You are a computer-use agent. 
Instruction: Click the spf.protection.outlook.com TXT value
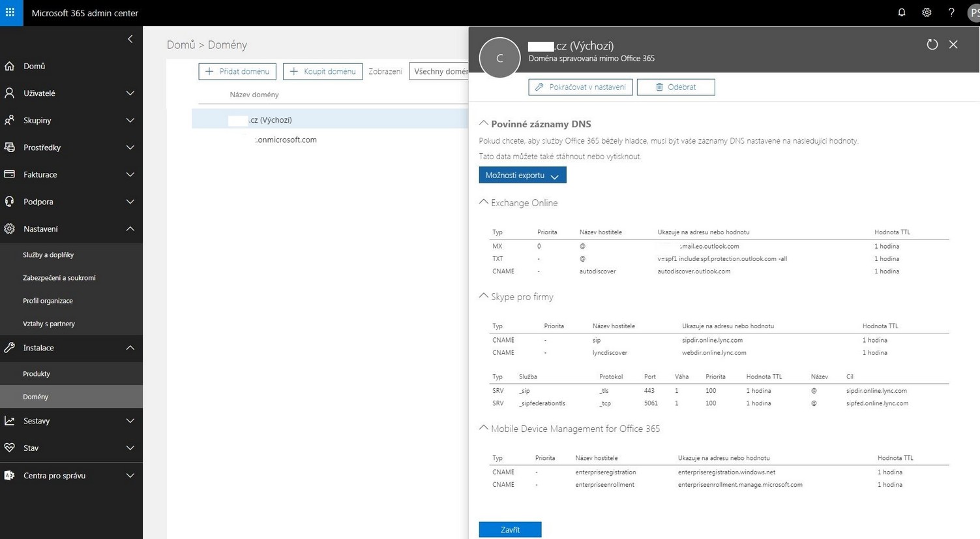coord(722,258)
